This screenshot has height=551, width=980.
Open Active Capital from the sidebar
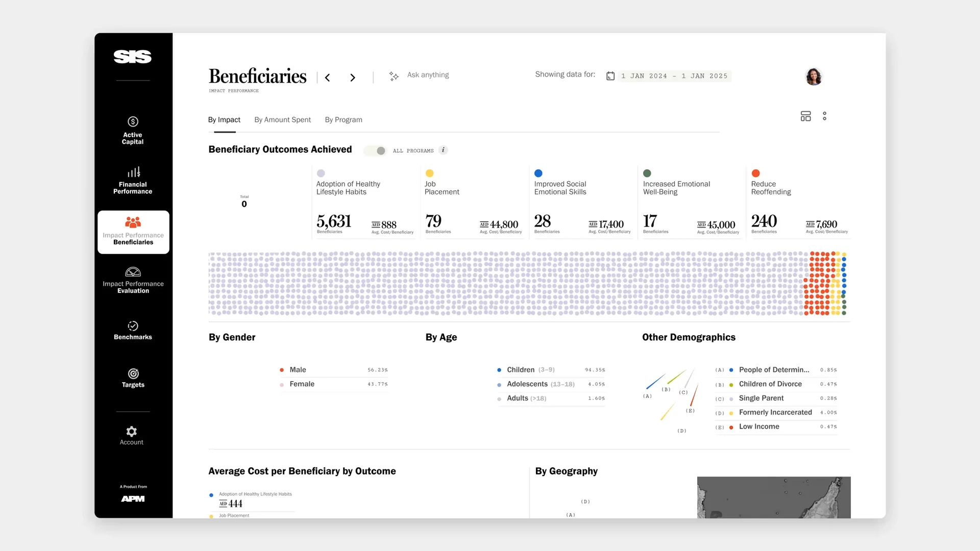[133, 131]
